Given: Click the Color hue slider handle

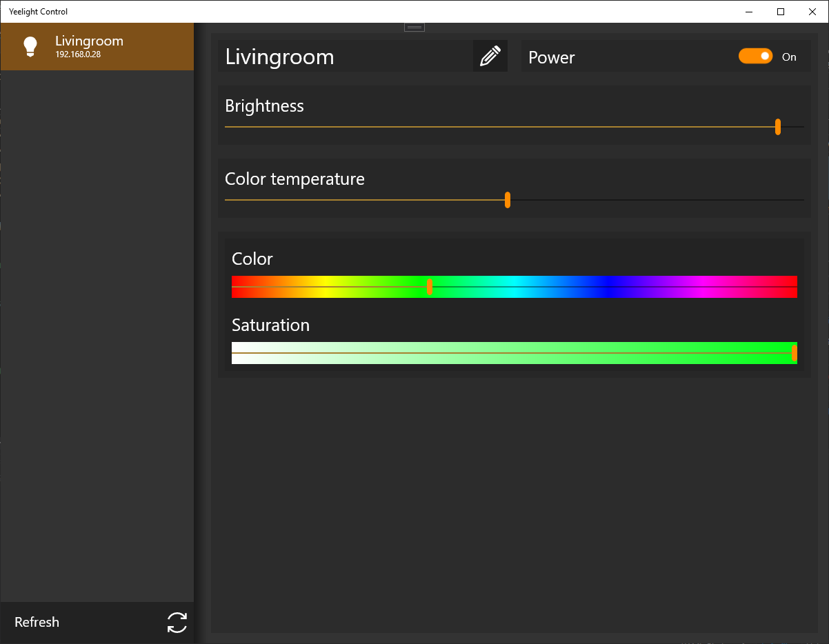Looking at the screenshot, I should (x=430, y=287).
